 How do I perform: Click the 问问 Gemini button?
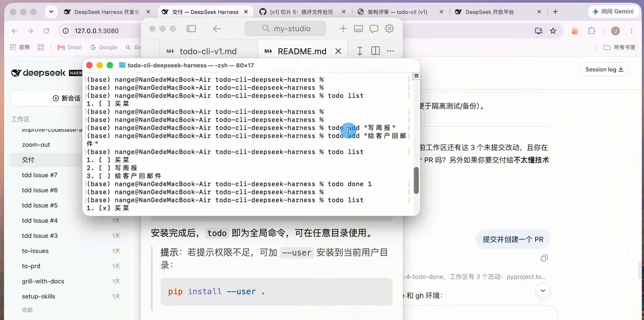click(x=613, y=12)
